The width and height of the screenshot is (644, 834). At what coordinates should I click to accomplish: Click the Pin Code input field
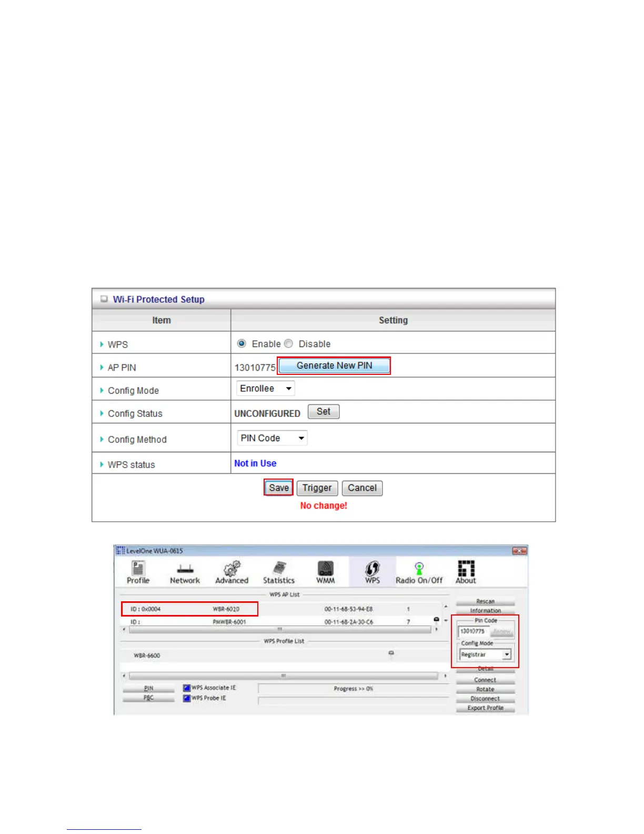point(474,631)
